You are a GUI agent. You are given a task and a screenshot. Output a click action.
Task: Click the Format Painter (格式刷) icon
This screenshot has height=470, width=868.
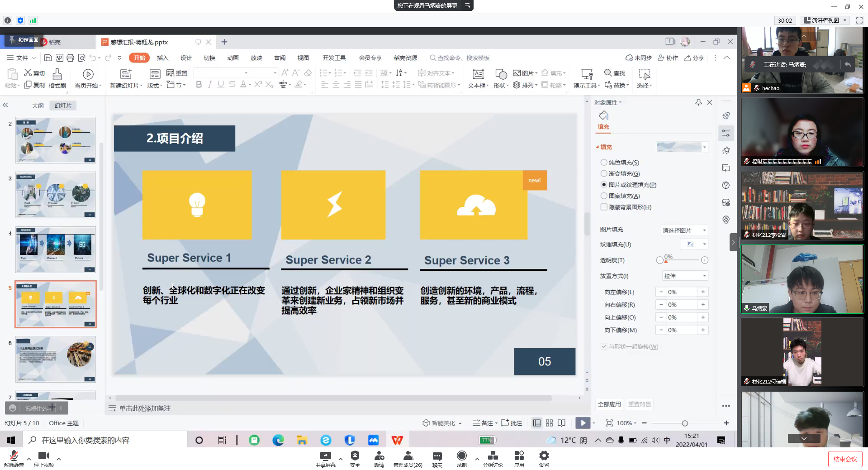57,74
